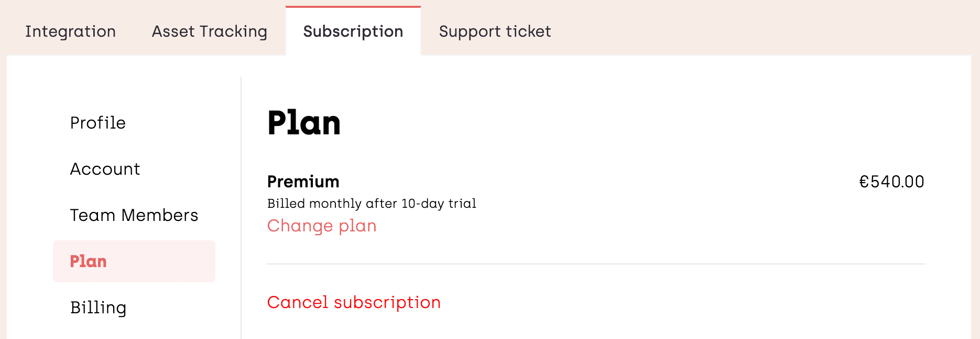Click the vertical divider beside the sidebar

pyautogui.click(x=241, y=210)
